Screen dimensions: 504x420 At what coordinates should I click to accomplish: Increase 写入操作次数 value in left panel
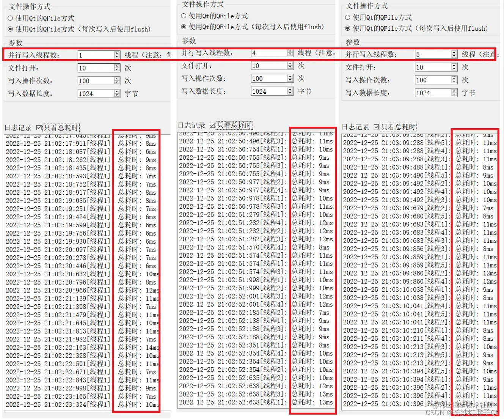117,79
